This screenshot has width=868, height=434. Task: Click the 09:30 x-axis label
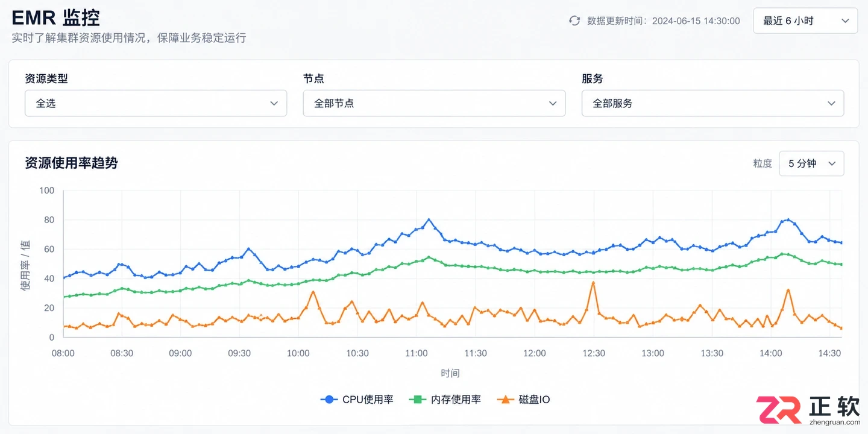(x=240, y=353)
